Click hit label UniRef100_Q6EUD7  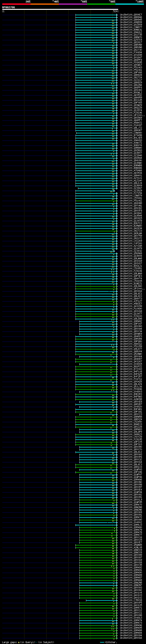[131, 404]
